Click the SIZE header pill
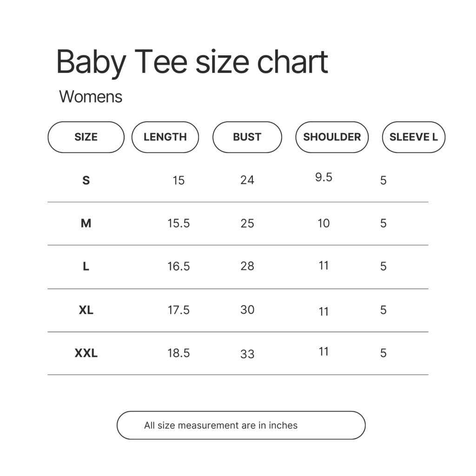476x476 pixels. (x=86, y=137)
